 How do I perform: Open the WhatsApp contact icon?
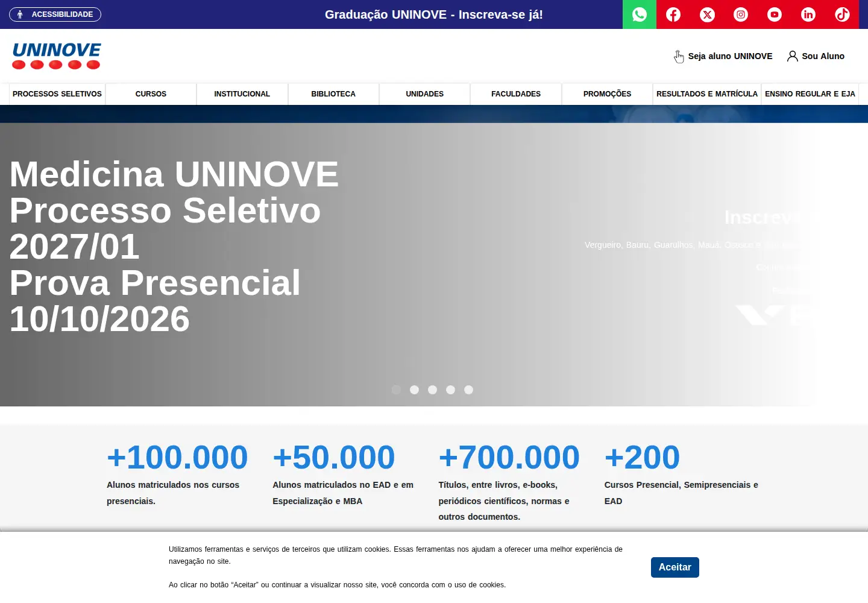click(640, 14)
